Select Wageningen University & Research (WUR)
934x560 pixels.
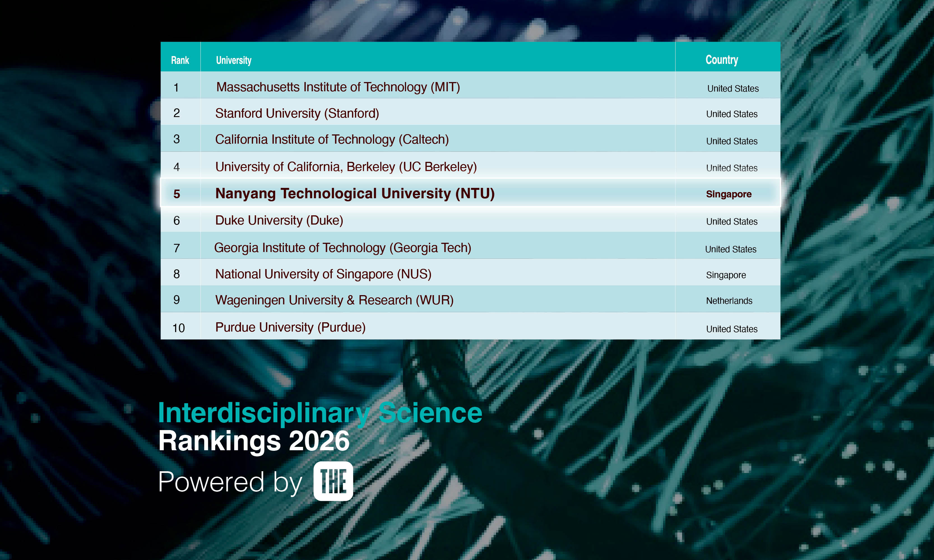[x=334, y=300]
